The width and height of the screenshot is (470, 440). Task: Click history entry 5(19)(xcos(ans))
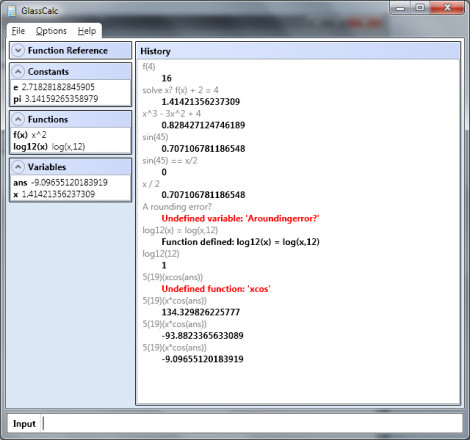[172, 277]
